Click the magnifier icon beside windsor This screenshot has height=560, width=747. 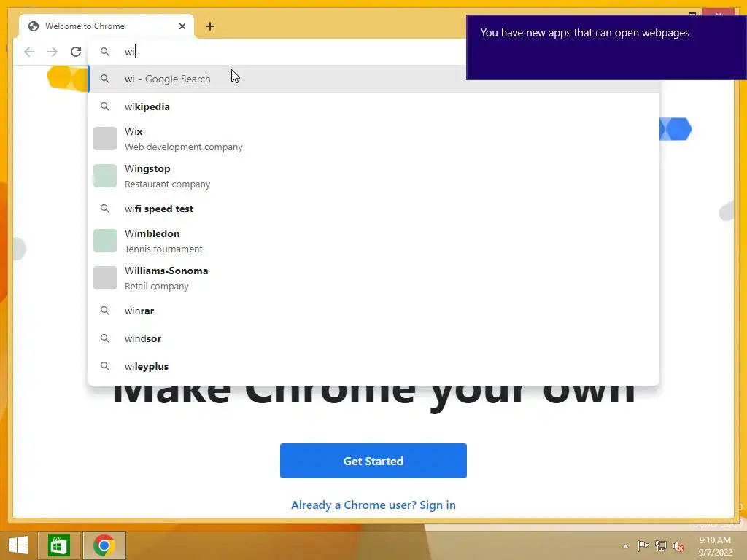click(x=105, y=338)
